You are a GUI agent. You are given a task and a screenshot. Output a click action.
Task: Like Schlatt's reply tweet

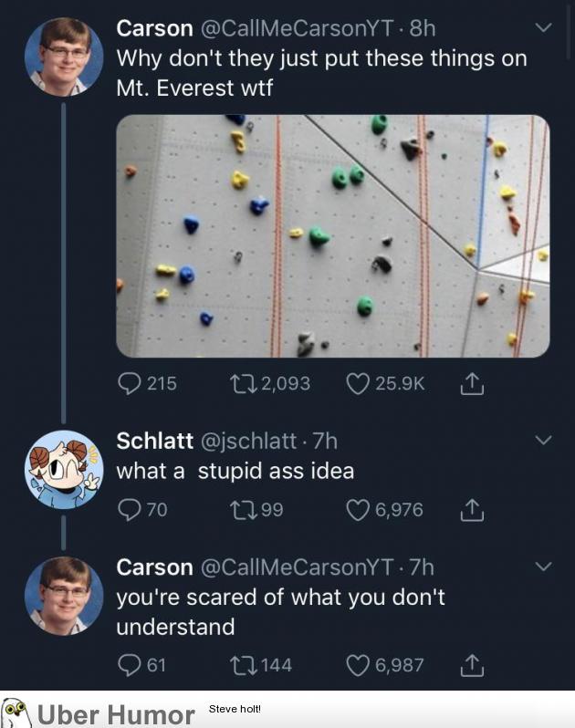(x=360, y=509)
